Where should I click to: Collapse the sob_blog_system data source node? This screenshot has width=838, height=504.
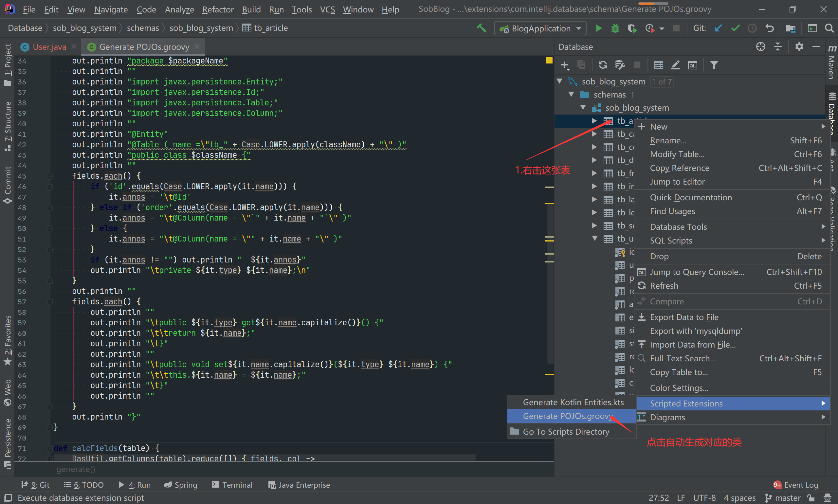pos(559,81)
